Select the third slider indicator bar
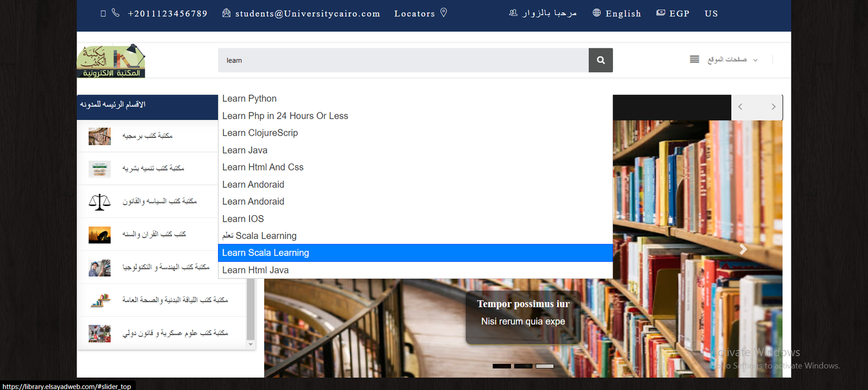The image size is (868, 390). click(544, 366)
